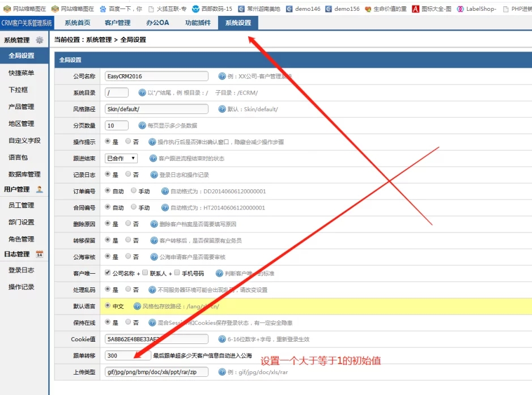This screenshot has width=532, height=395.
Task: Click the 百度一下 paw bookmark icon
Action: click(103, 9)
